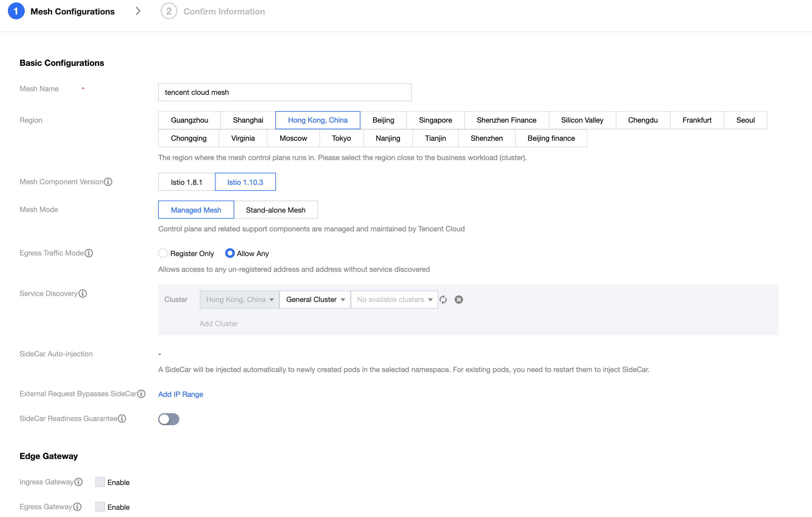Open the No available clusters dropdown
Image resolution: width=812 pixels, height=517 pixels.
[x=394, y=300]
